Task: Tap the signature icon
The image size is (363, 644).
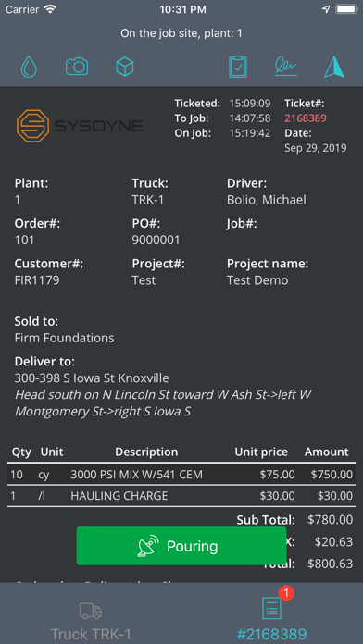Action: pyautogui.click(x=286, y=67)
